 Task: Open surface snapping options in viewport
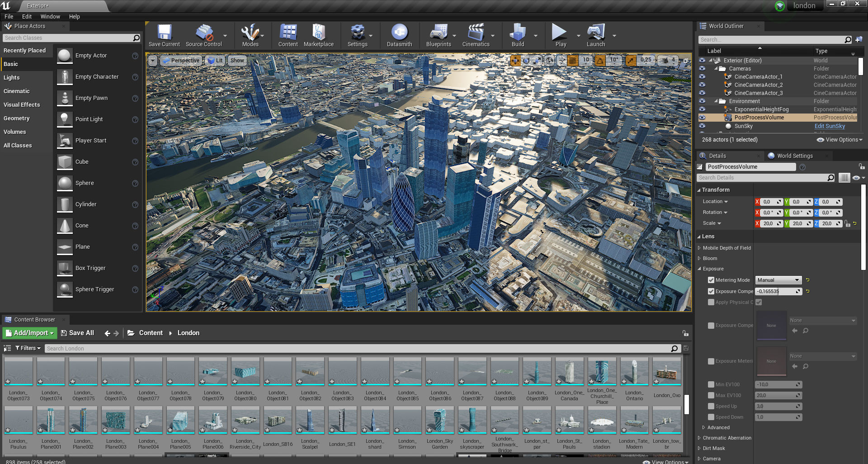coord(562,60)
